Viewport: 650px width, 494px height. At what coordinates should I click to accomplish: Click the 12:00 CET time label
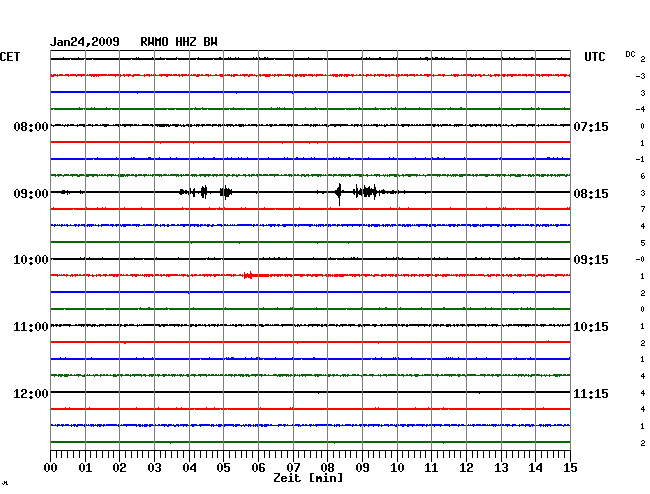point(31,393)
